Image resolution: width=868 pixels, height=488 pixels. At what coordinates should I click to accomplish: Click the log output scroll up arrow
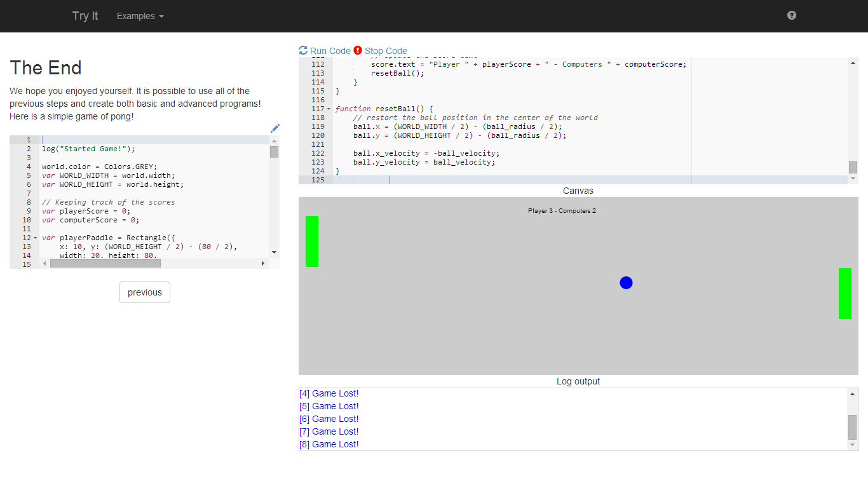[x=852, y=394]
